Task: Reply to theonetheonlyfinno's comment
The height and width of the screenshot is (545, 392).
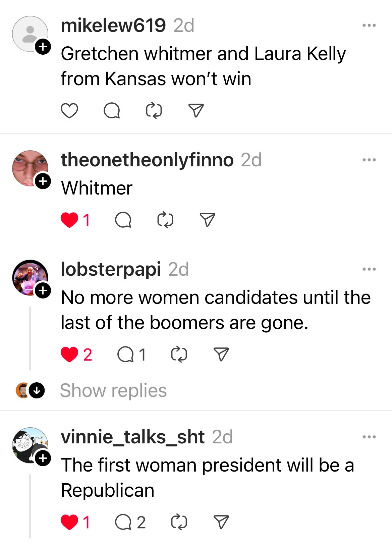Action: pos(123,220)
